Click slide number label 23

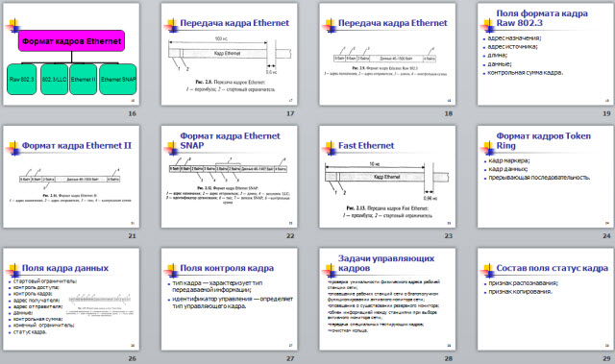(449, 236)
